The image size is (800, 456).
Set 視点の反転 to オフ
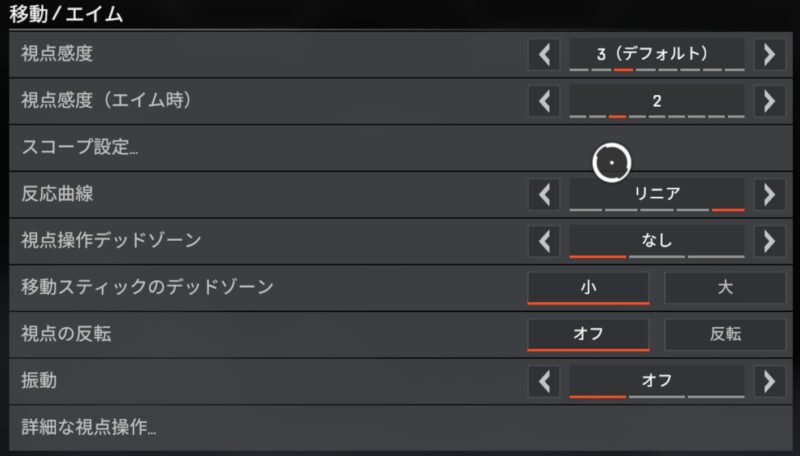click(x=588, y=334)
